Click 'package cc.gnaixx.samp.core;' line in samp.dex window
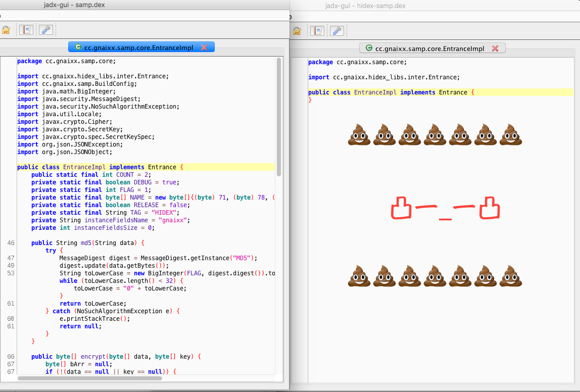Viewport: 580px width, 392px height. click(x=67, y=61)
